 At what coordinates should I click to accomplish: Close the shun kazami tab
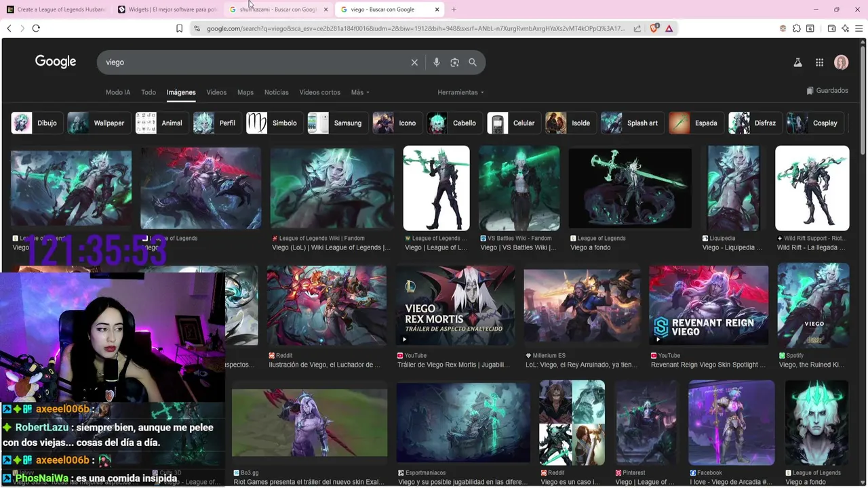[325, 9]
